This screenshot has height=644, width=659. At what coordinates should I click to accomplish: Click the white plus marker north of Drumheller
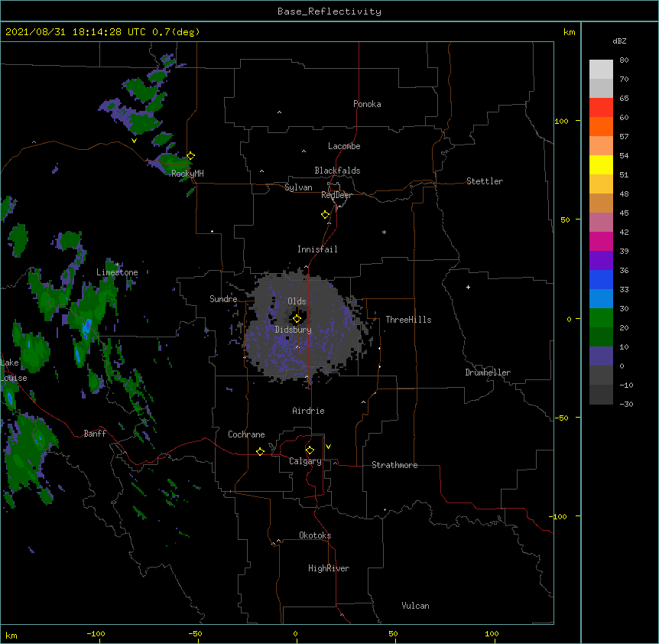[468, 287]
